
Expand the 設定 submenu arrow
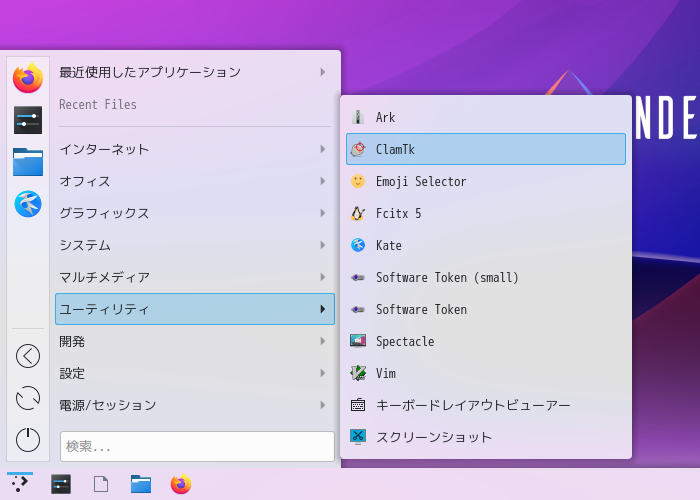pyautogui.click(x=322, y=373)
